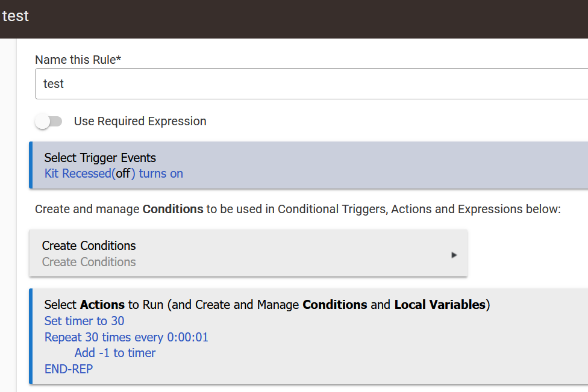Viewport: 588px width, 392px height.
Task: Open the Select Actions to Run section
Action: 308,336
